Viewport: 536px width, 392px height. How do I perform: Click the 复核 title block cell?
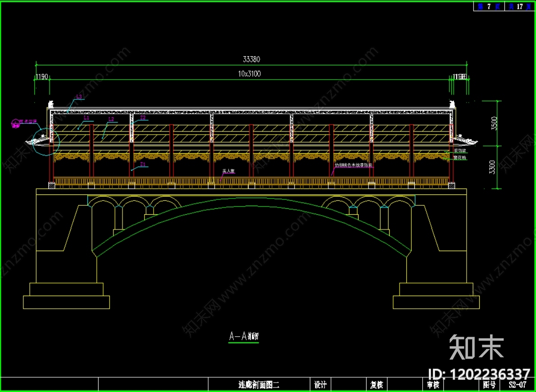(377, 385)
